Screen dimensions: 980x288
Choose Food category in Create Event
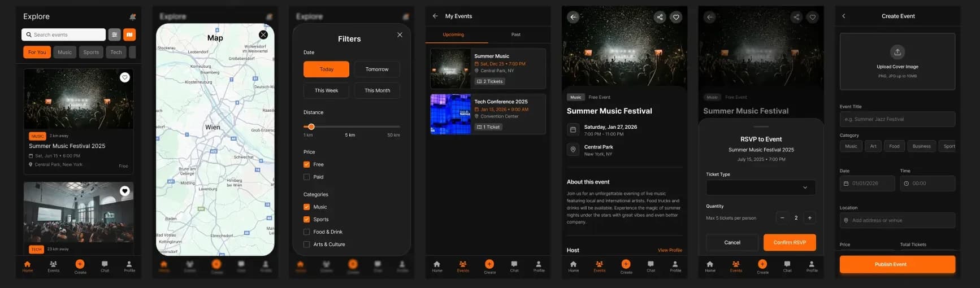pyautogui.click(x=894, y=146)
